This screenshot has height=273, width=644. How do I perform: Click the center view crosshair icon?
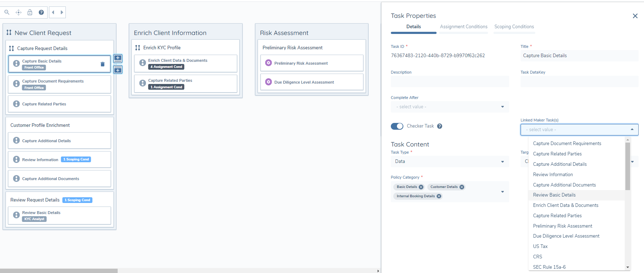19,13
